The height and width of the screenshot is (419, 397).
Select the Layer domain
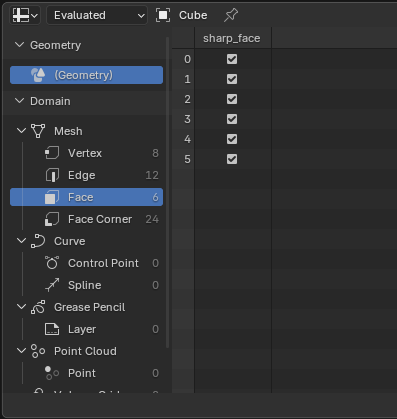(86, 329)
